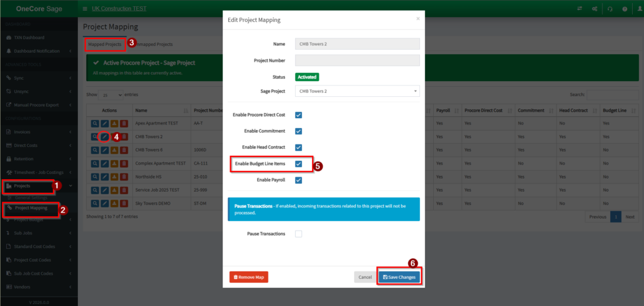Image resolution: width=644 pixels, height=306 pixels.
Task: Click the edit pencil icon for Apex Apartment TEST
Action: click(x=105, y=123)
